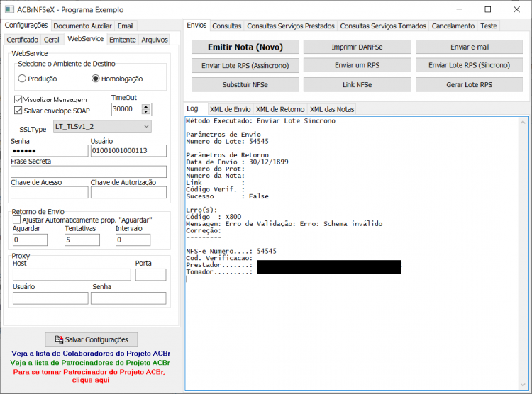532x394 pixels.
Task: Open the Patrocinadores do Projeto ACBr link
Action: (90, 363)
